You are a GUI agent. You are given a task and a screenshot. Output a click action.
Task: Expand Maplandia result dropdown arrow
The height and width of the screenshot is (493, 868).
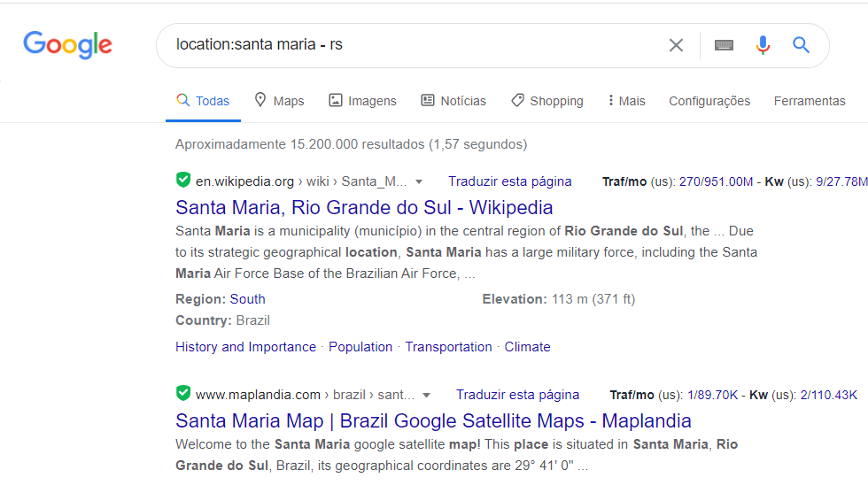(426, 395)
